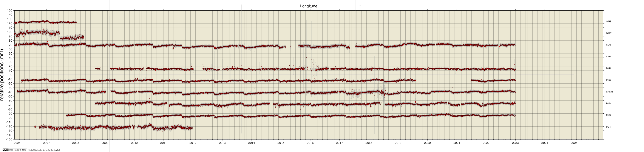
Task: Click the 2016 year label on time axis
Action: [x=310, y=143]
